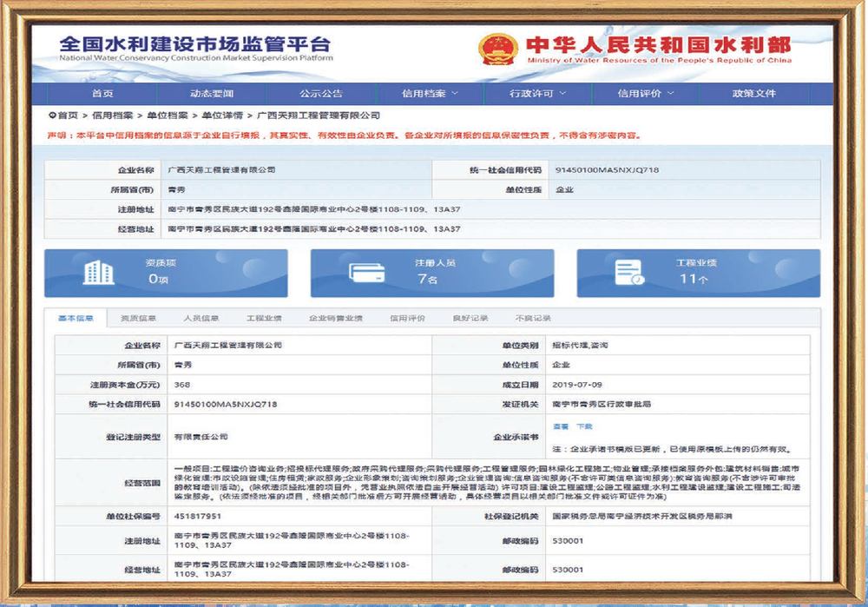Image resolution: width=868 pixels, height=607 pixels.
Task: Select the 工程业绩 tab
Action: click(x=264, y=319)
